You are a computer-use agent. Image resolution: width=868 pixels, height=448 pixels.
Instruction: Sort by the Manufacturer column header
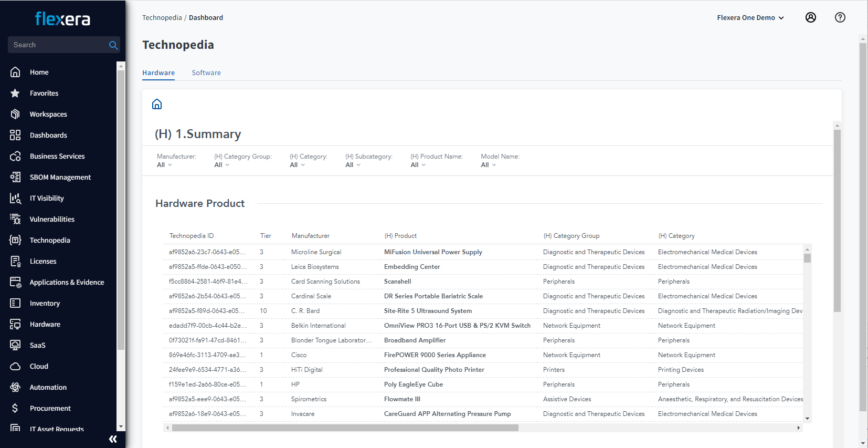311,236
